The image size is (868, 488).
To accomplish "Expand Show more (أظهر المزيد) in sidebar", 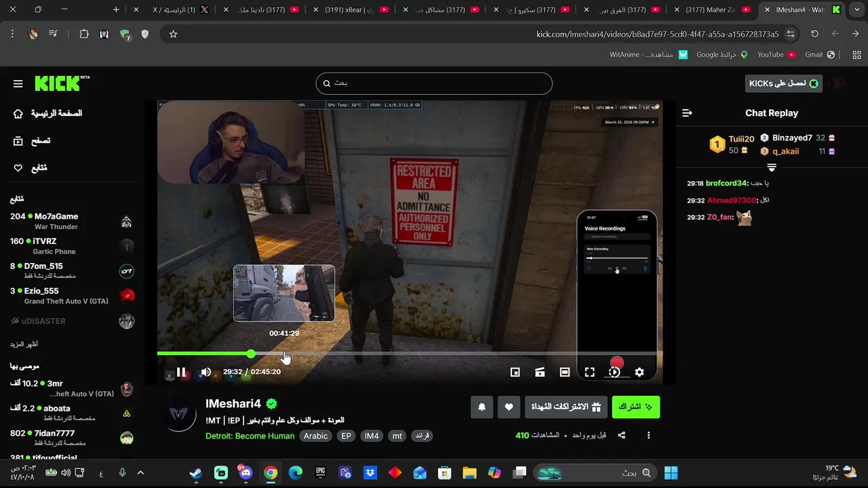I will coord(24,344).
